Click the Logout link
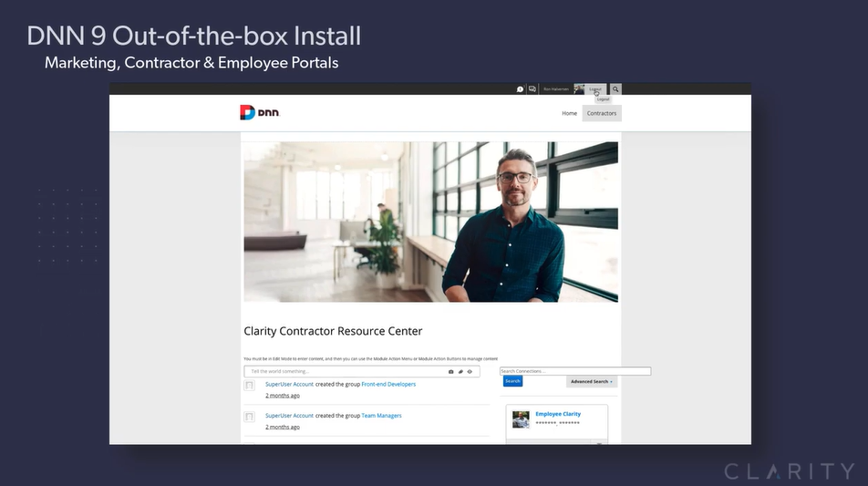Viewport: 868px width, 486px height. pyautogui.click(x=595, y=89)
